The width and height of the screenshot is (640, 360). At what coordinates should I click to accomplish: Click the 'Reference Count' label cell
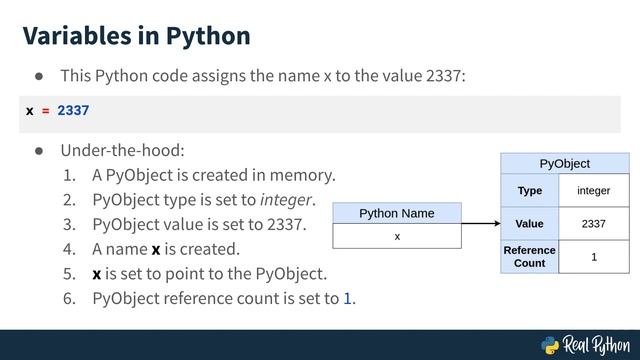[530, 257]
